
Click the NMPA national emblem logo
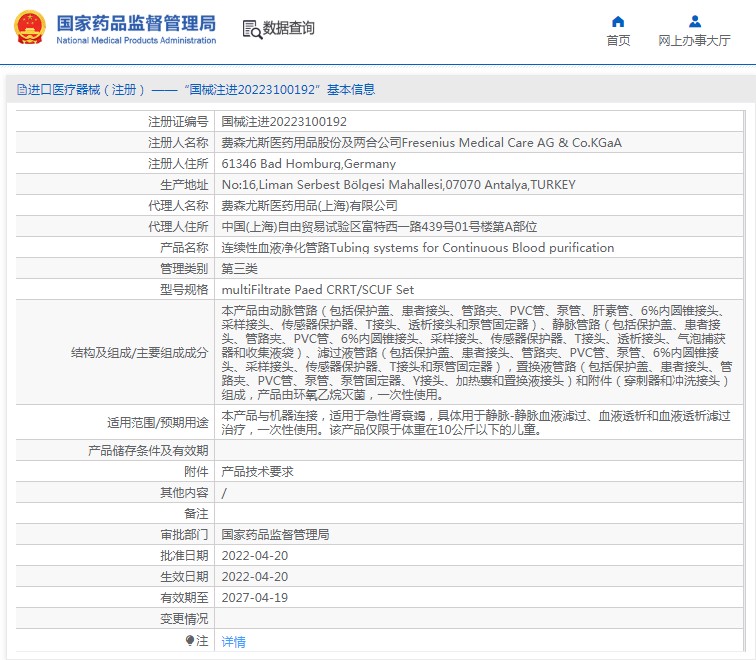click(x=30, y=27)
